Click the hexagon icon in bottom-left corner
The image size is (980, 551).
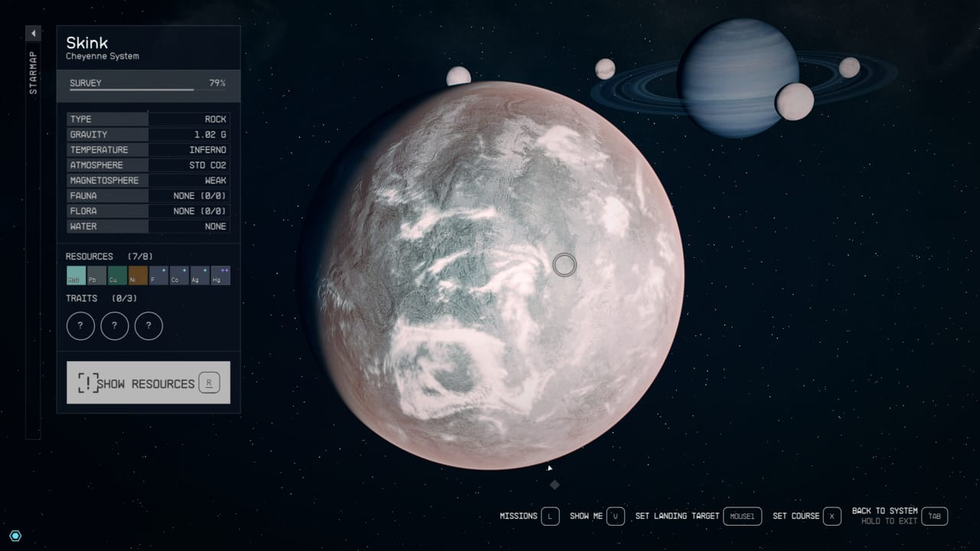(15, 536)
